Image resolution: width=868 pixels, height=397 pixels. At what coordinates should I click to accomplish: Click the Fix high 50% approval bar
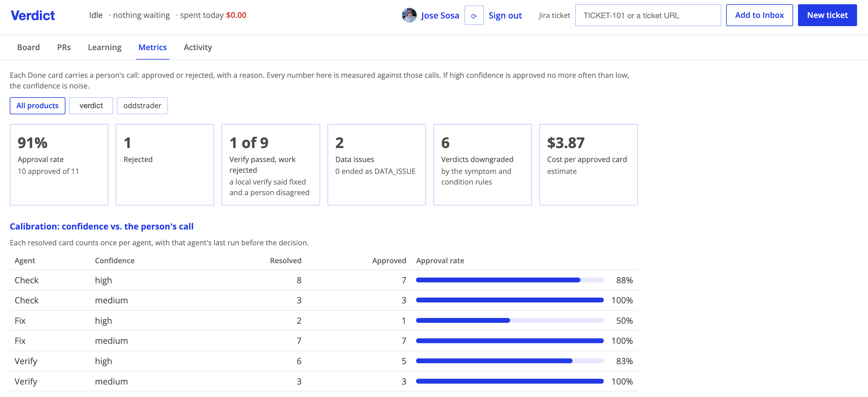pyautogui.click(x=510, y=320)
